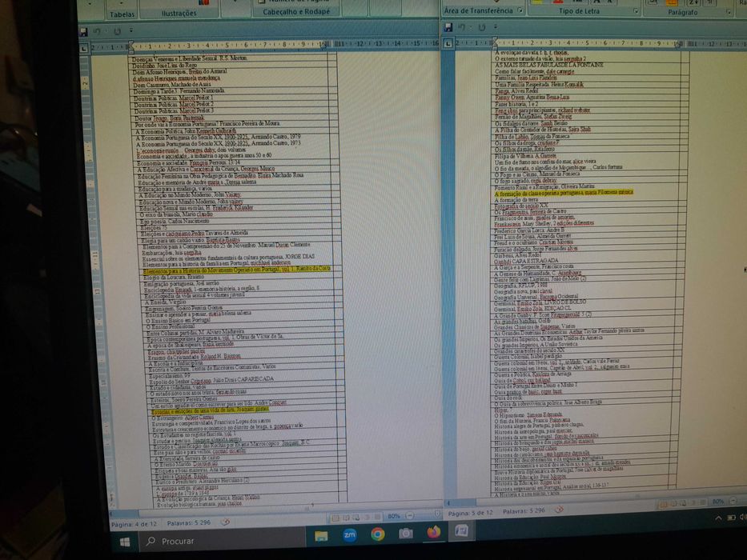Save the document in left Word window
This screenshot has height=560, width=747.
coord(84,32)
